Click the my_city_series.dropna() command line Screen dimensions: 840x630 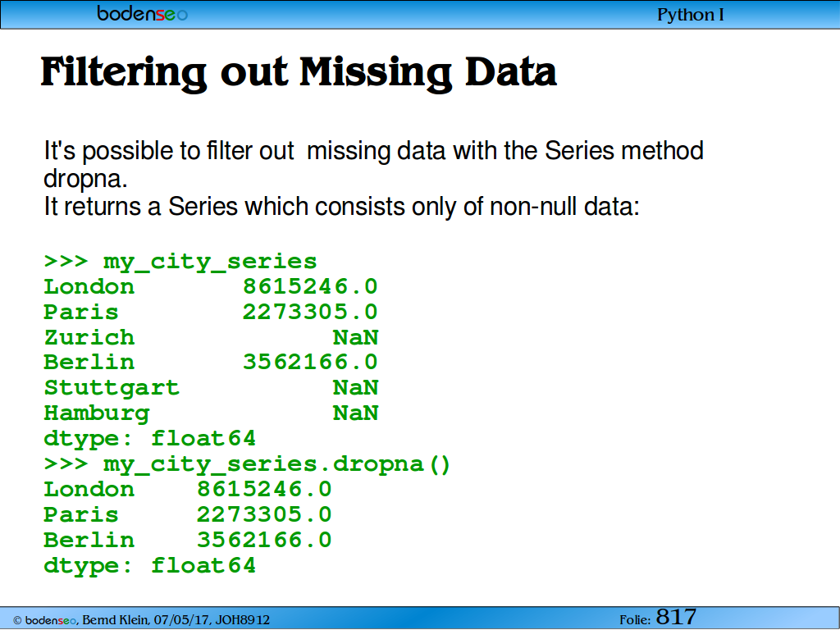pos(248,464)
